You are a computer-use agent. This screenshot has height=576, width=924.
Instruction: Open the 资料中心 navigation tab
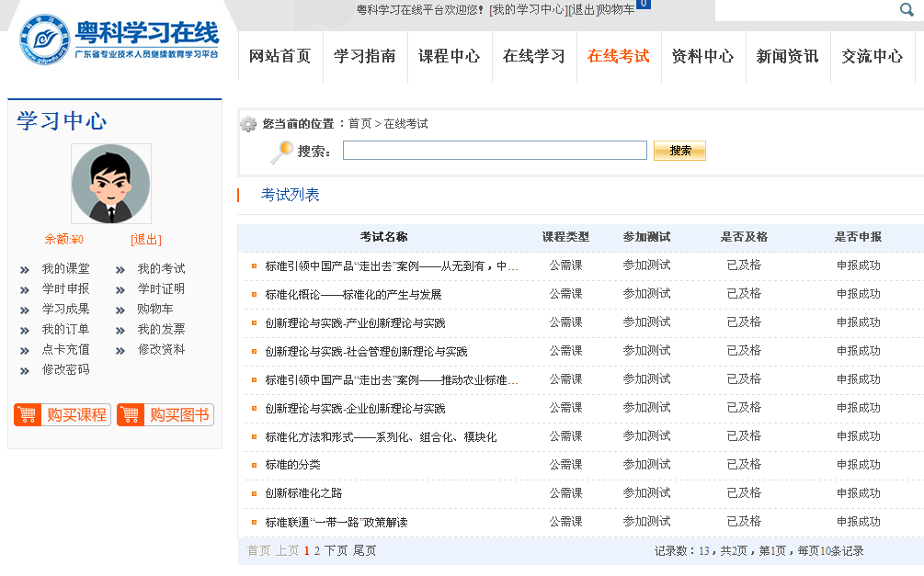(x=702, y=56)
